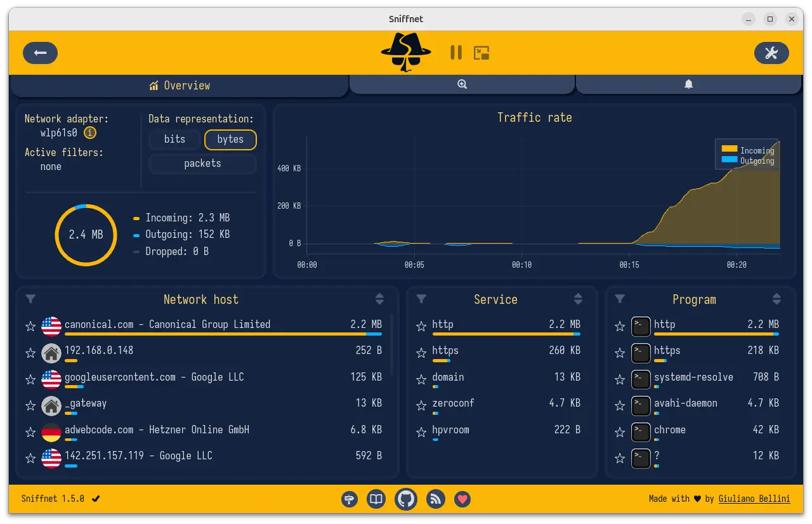Click the heart sponsor icon

tap(463, 499)
